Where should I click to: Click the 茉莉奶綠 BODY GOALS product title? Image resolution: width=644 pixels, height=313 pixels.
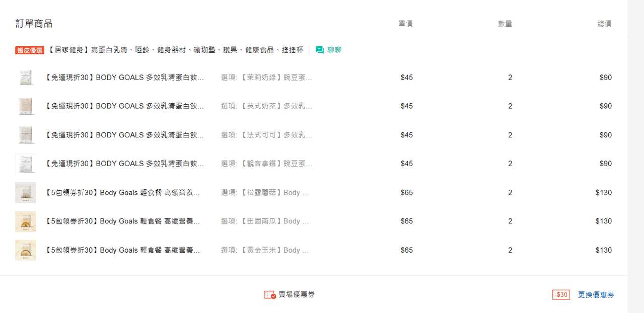click(125, 77)
